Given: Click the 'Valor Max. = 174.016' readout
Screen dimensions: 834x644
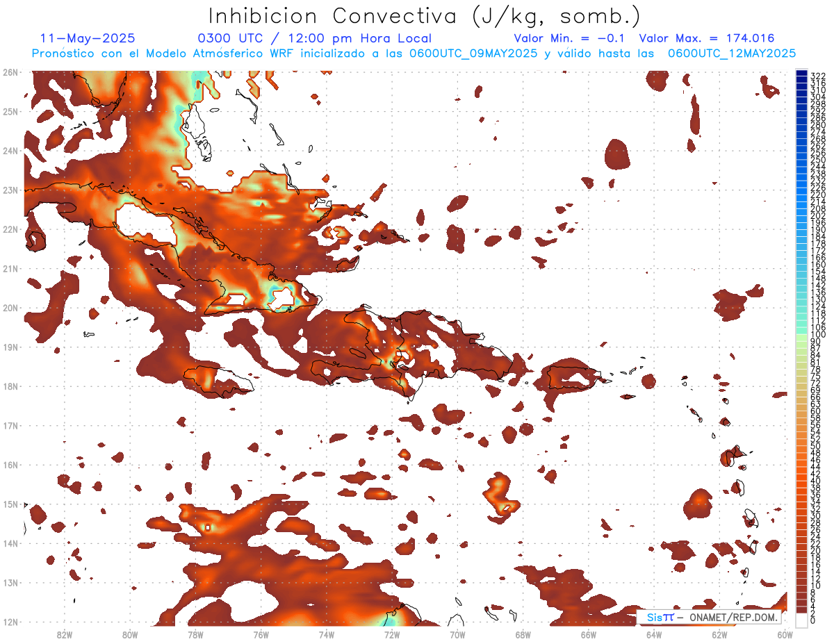Looking at the screenshot, I should 706,38.
